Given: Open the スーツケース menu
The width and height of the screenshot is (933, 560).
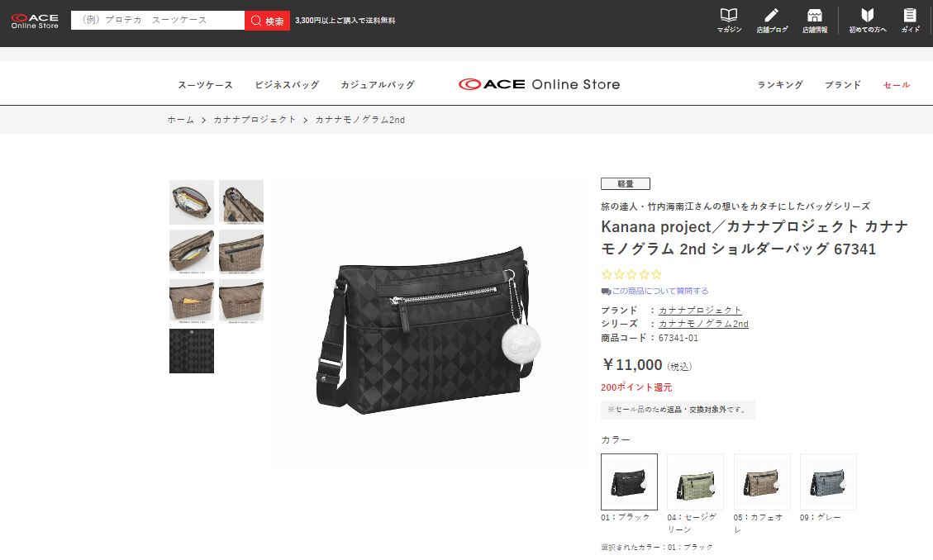Looking at the screenshot, I should pos(205,85).
